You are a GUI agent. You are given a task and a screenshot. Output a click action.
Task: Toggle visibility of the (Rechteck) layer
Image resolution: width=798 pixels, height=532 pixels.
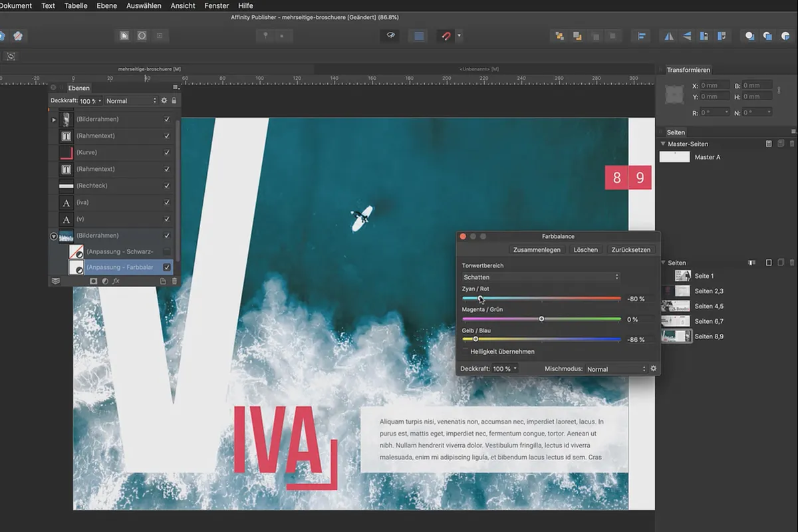click(x=167, y=186)
